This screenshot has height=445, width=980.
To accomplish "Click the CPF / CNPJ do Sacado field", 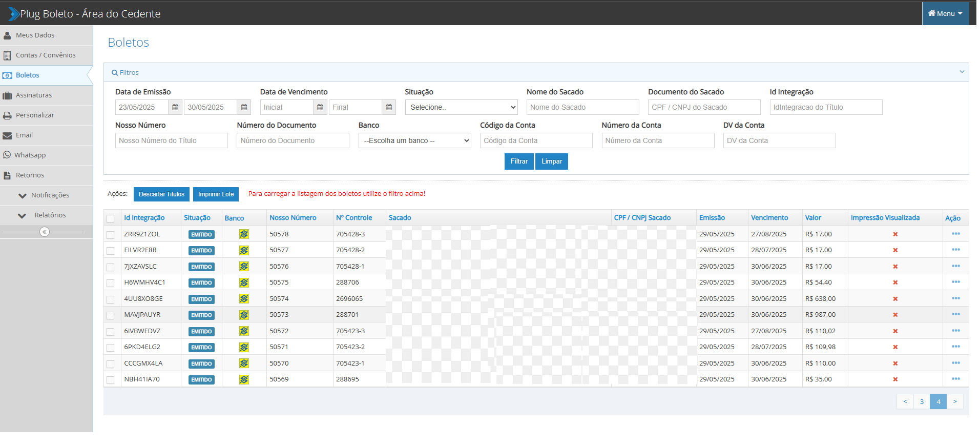I will pyautogui.click(x=704, y=107).
